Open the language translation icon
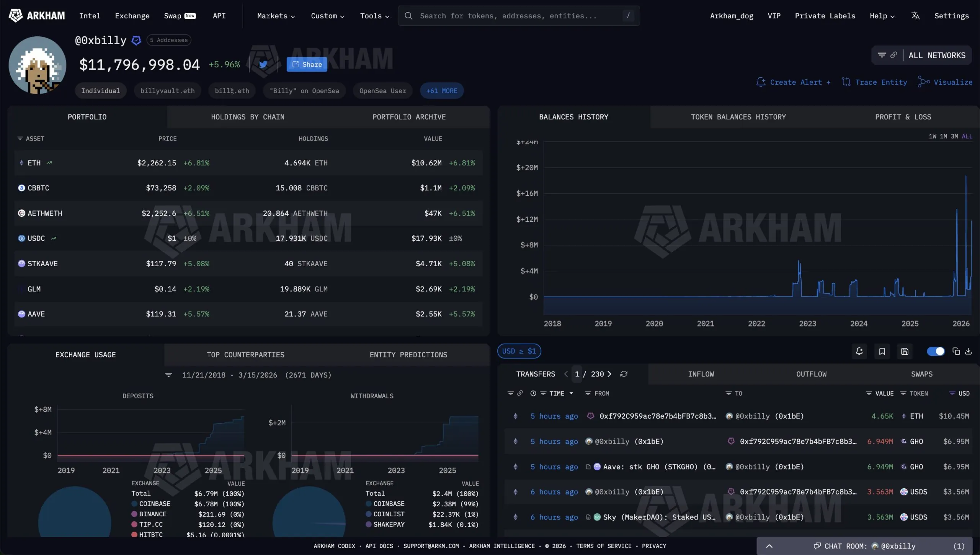 915,16
